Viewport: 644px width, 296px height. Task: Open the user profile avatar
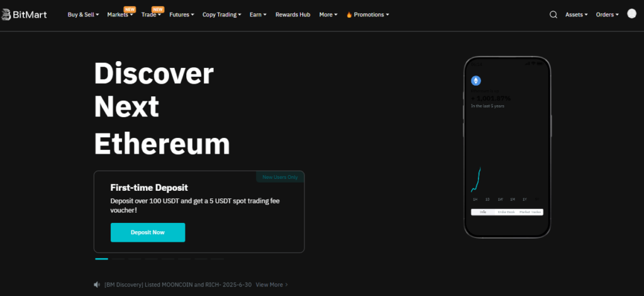click(x=631, y=14)
